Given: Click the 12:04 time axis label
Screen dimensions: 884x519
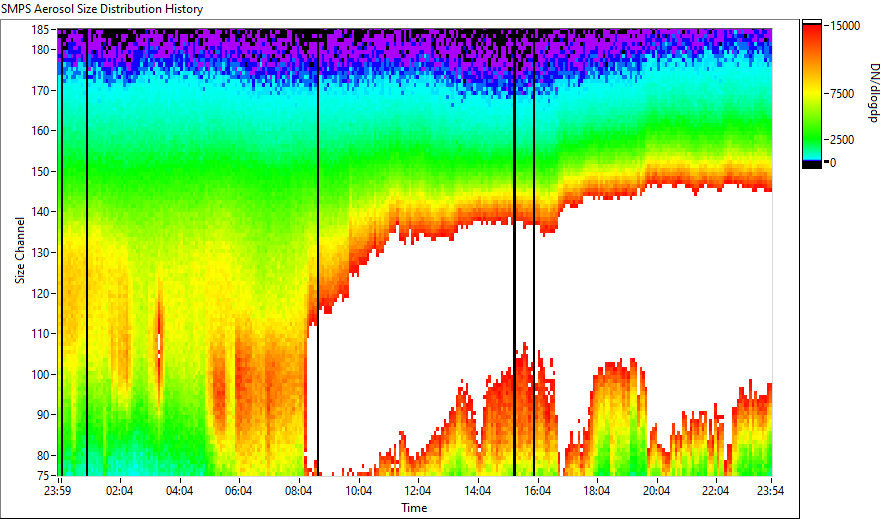Looking at the screenshot, I should click(418, 491).
